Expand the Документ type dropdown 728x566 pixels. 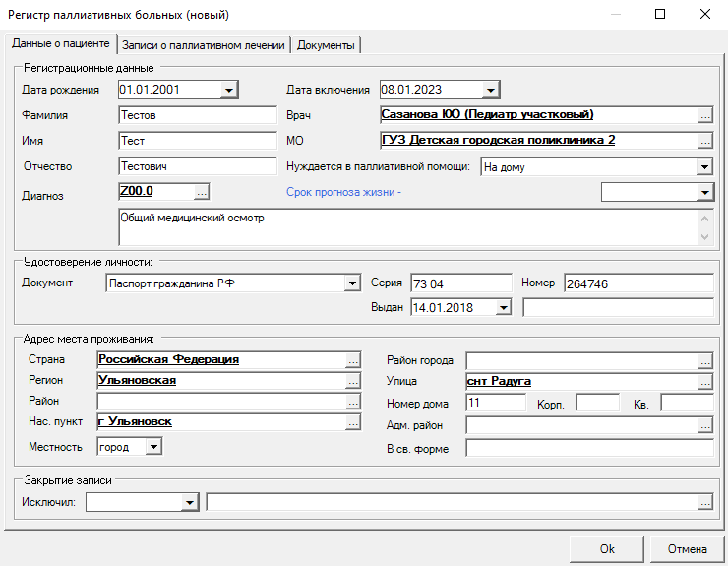(x=352, y=283)
